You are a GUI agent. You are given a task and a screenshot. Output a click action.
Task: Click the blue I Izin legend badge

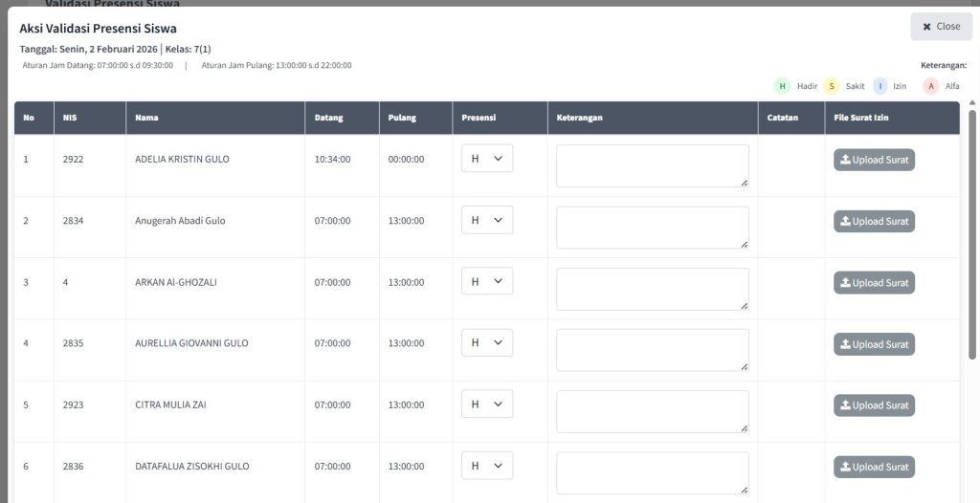(x=879, y=86)
